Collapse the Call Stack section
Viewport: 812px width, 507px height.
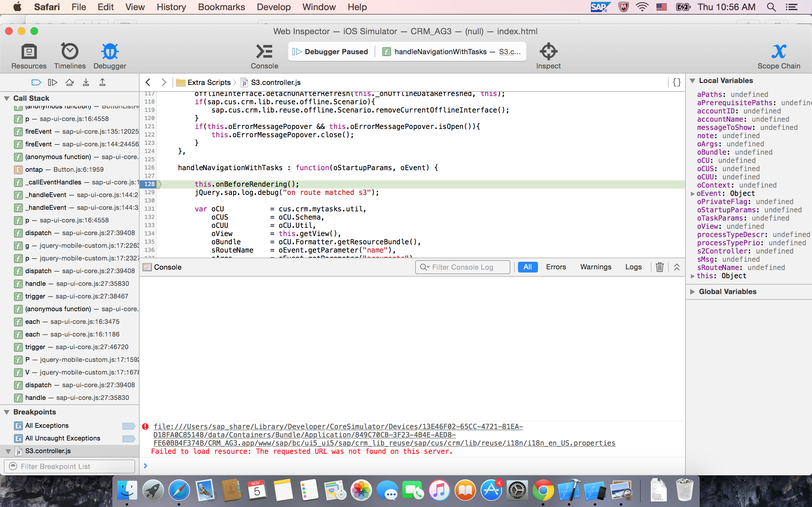click(6, 98)
